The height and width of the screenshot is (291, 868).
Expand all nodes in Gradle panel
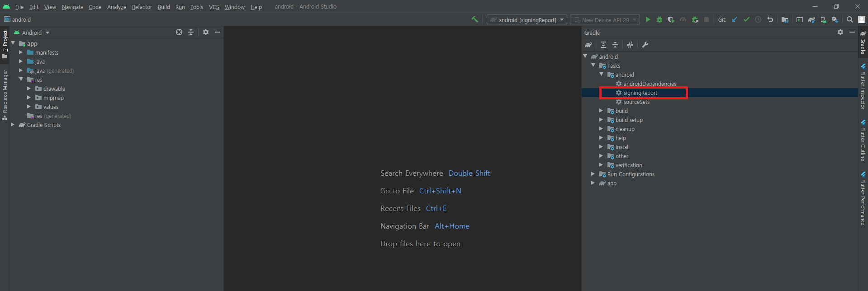pos(603,45)
